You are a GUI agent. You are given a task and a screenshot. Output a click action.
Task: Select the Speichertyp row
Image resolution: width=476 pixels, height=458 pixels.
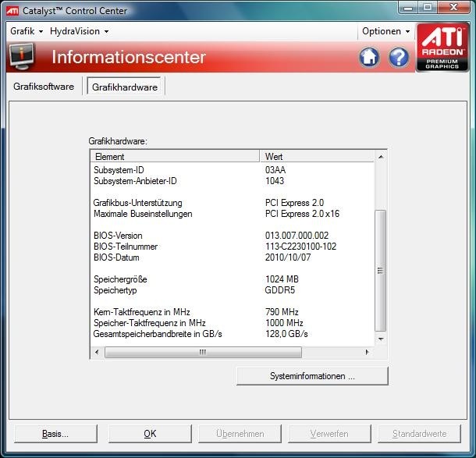click(233, 290)
